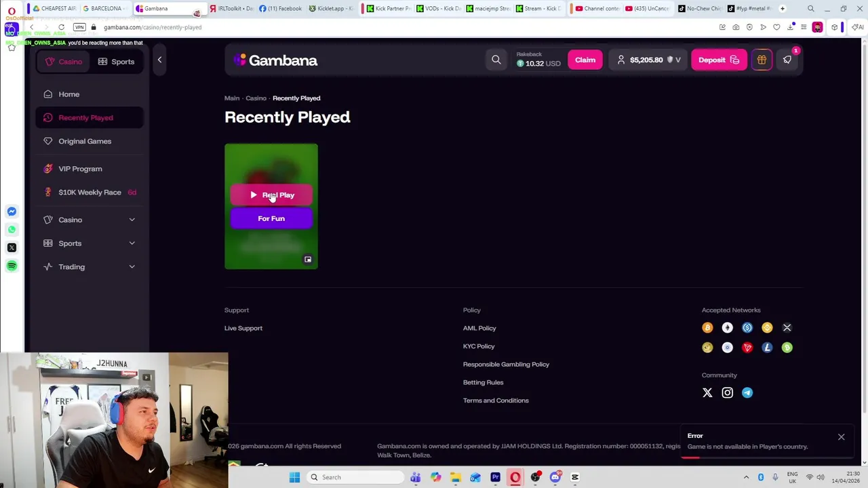This screenshot has width=868, height=488.
Task: Click the recently played game thumbnail
Action: click(271, 206)
